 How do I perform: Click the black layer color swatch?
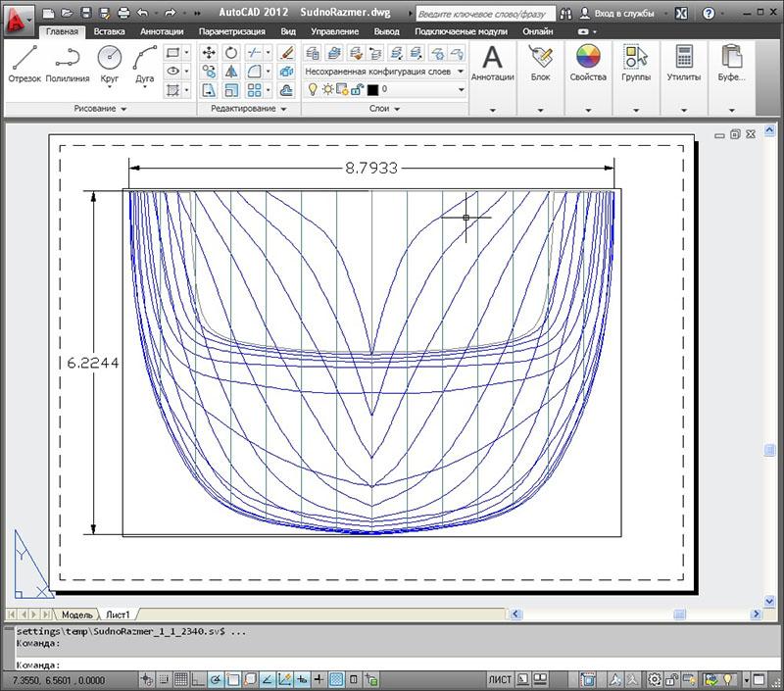tap(372, 89)
